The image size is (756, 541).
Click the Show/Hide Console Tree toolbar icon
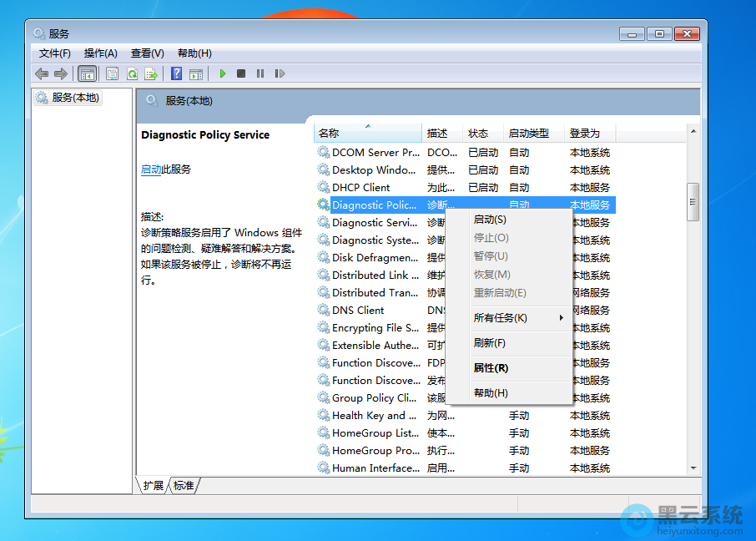[87, 73]
